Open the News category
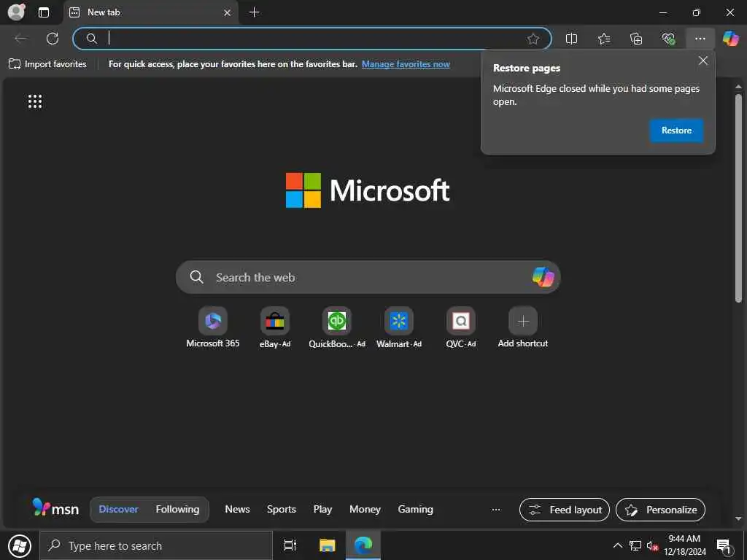 tap(237, 509)
